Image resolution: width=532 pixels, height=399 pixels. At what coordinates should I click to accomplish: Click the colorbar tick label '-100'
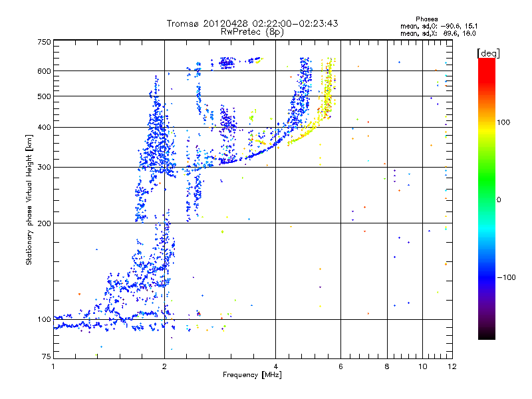click(506, 277)
